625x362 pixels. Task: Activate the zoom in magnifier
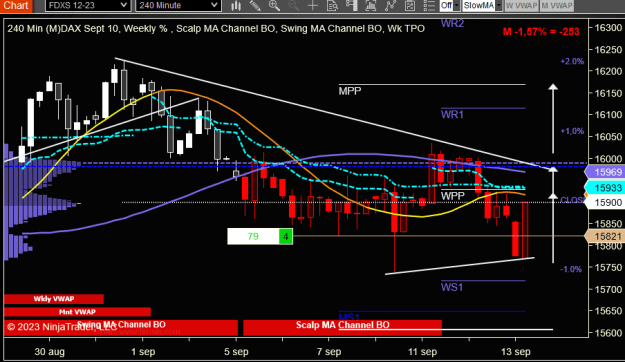pos(274,6)
